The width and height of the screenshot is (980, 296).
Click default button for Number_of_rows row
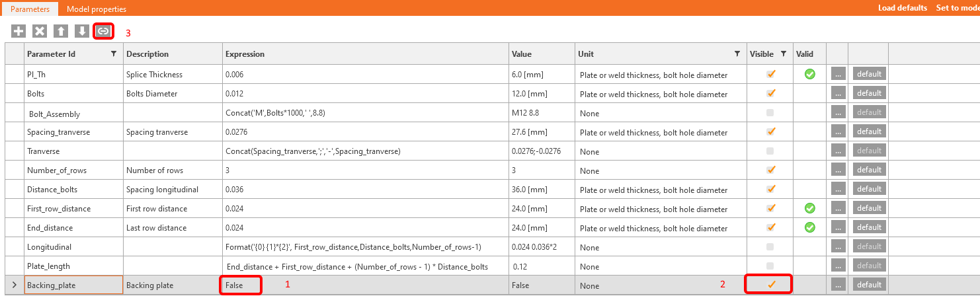(x=869, y=170)
